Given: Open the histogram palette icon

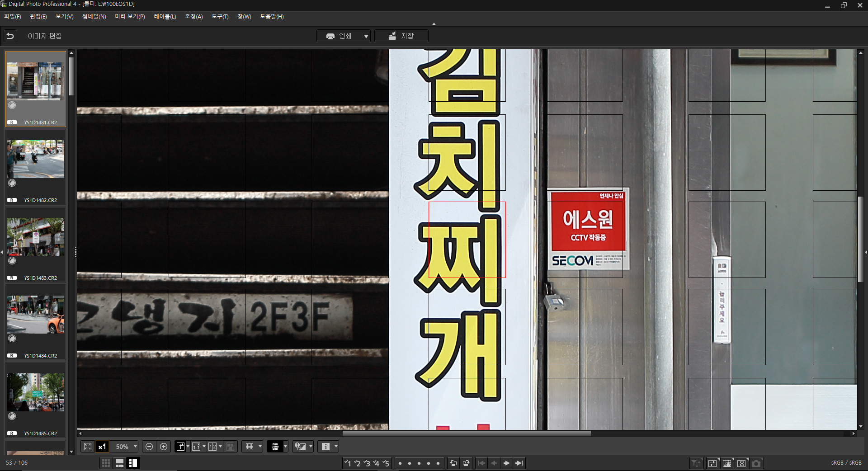Looking at the screenshot, I should click(727, 463).
